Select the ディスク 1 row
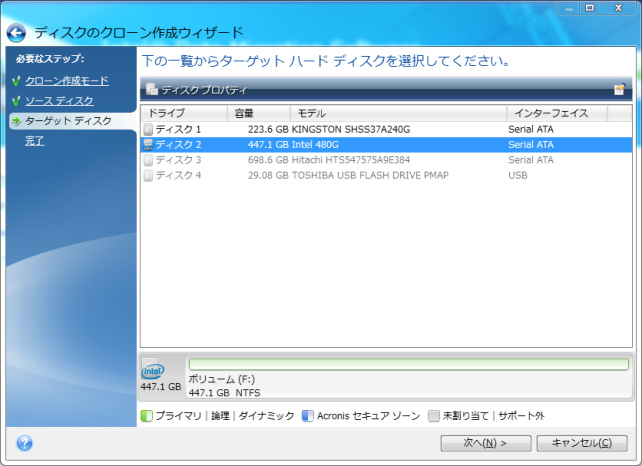Viewport: 642px width, 466px height. (386, 129)
